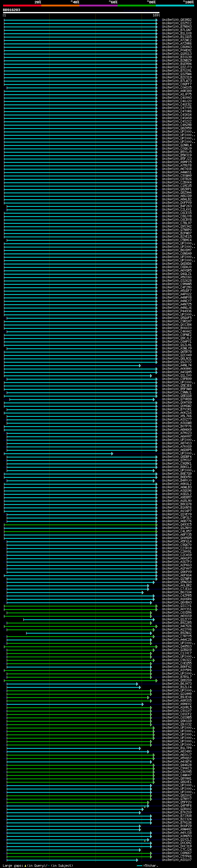Open the UniRef100_Q5QUF5 entry
The height and width of the screenshot is (868, 197).
pos(177,318)
